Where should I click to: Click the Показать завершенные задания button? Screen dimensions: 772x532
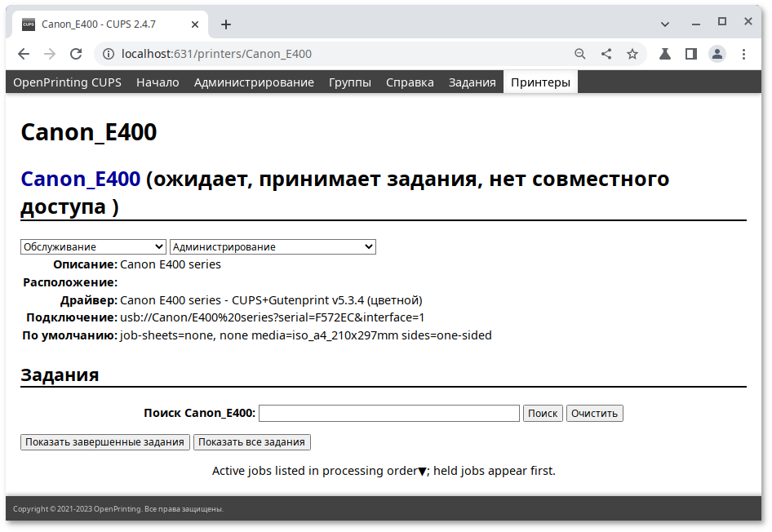pyautogui.click(x=104, y=441)
